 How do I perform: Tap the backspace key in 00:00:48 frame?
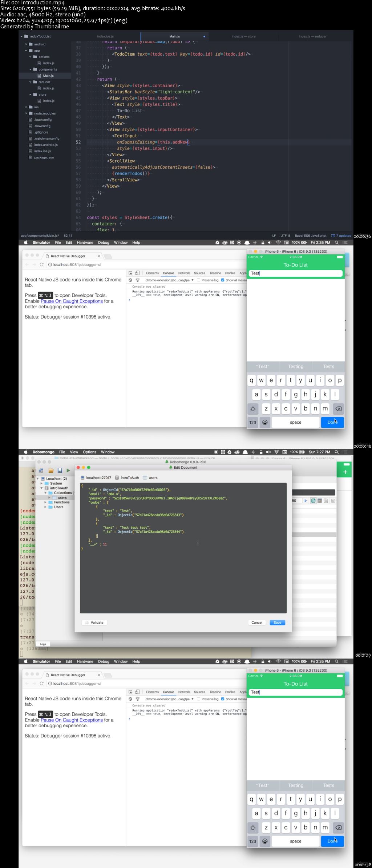pyautogui.click(x=338, y=409)
